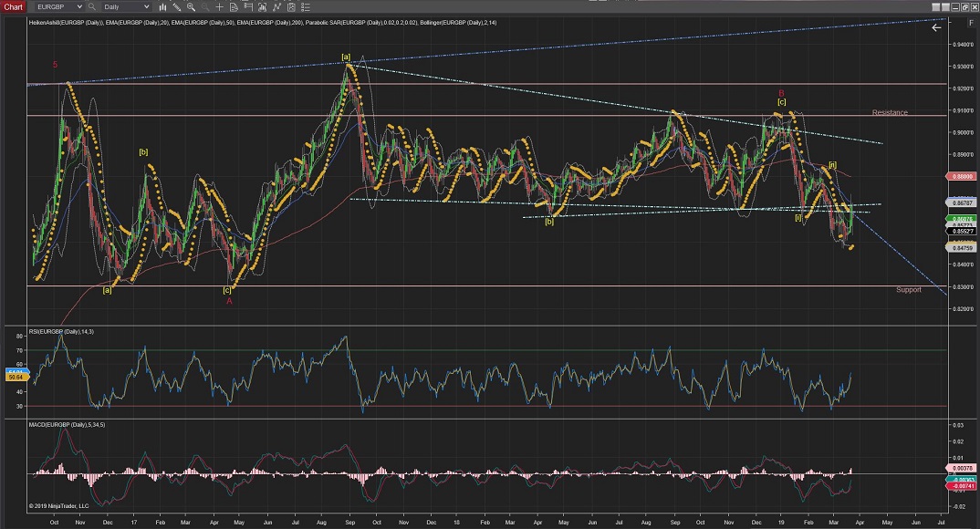Click the yellow [c] label below red B
Viewport: 980px width, 529px height.
click(x=782, y=102)
